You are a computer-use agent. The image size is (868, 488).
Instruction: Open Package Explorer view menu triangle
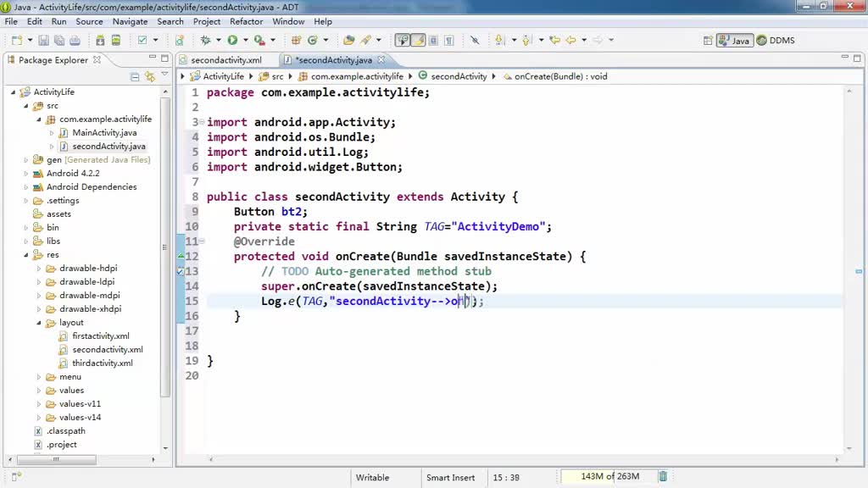coord(165,75)
